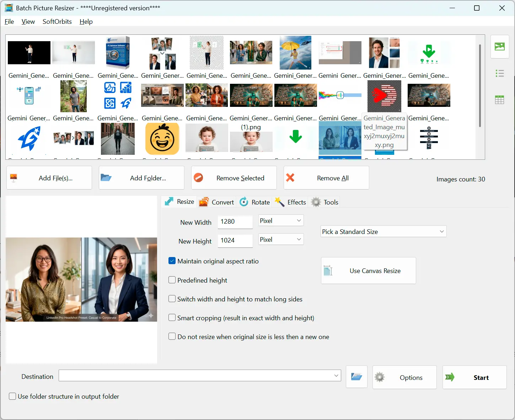Click the Add Folder... button label

[148, 178]
